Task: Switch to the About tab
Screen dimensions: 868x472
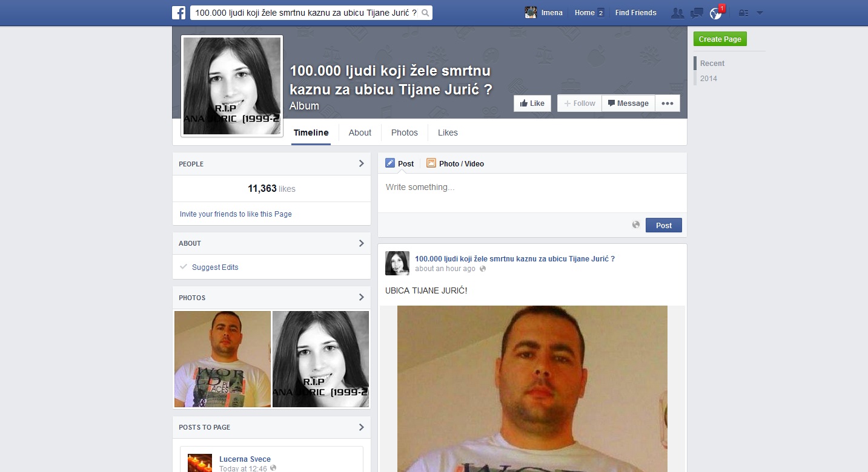Action: (x=360, y=133)
